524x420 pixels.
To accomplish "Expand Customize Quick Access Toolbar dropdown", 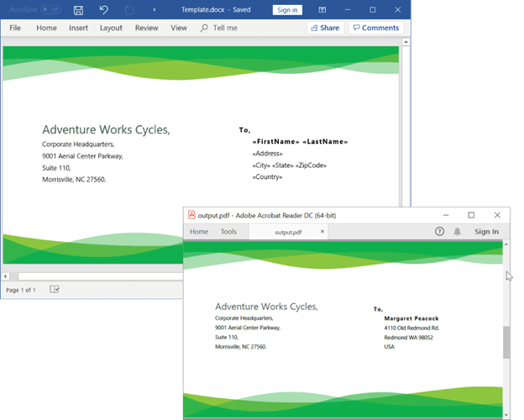I will click(x=152, y=10).
